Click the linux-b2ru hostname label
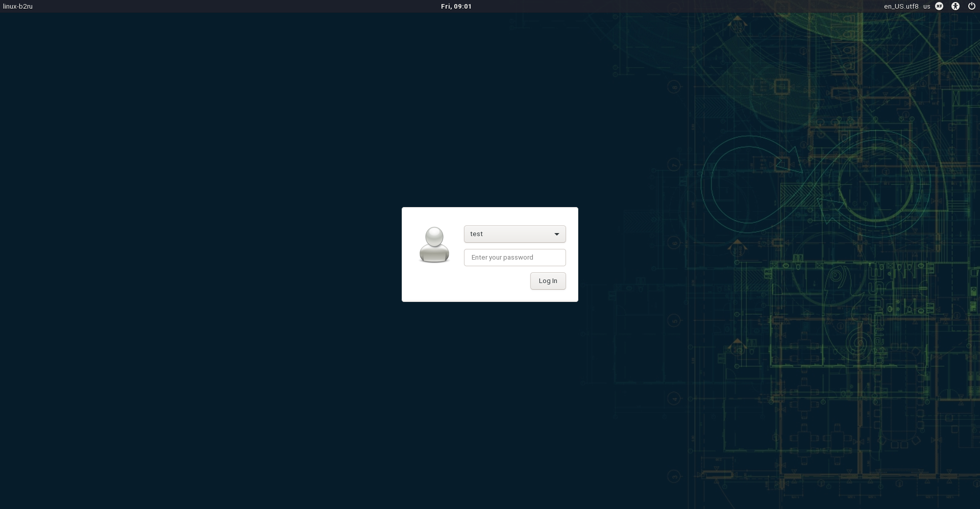Viewport: 980px width, 509px height. tap(18, 7)
